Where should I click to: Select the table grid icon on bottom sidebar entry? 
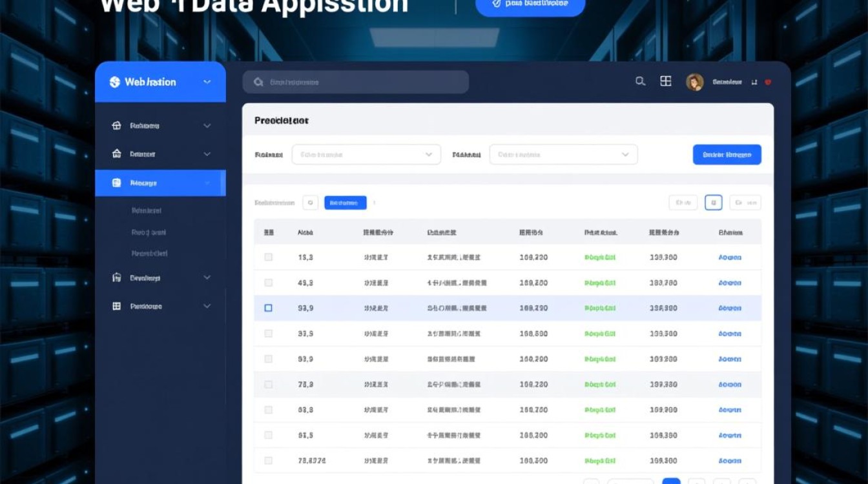[x=117, y=306]
